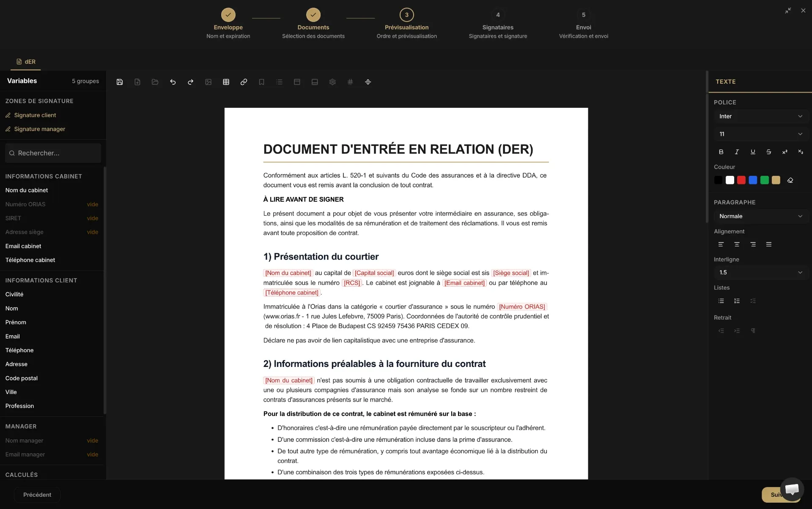Go to the Documents step

pyautogui.click(x=313, y=24)
